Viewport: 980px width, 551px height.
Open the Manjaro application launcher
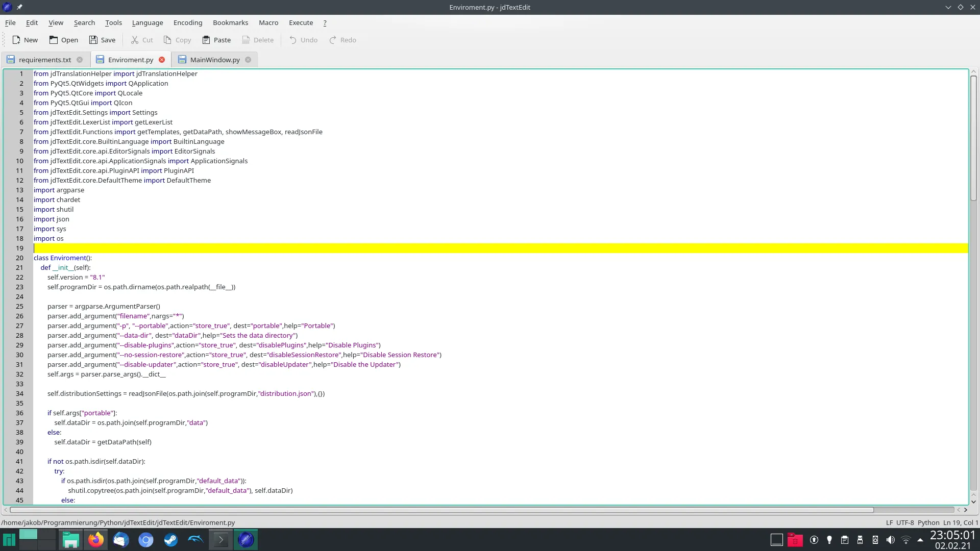[x=9, y=540]
